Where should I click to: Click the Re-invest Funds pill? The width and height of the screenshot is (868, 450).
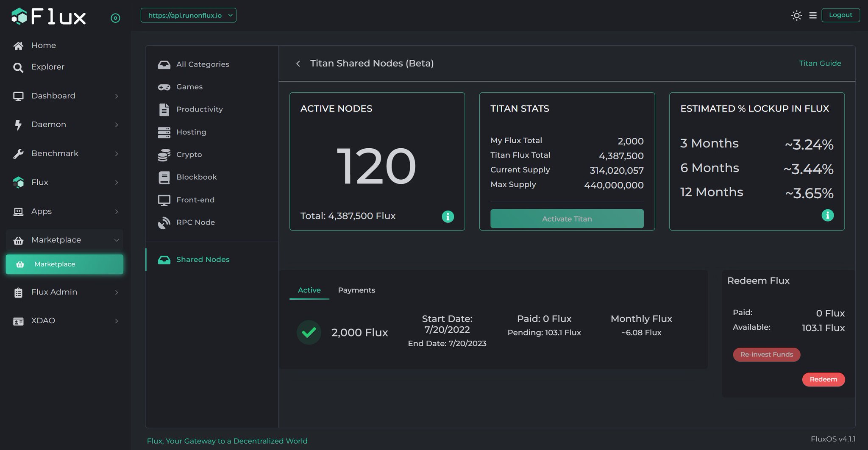766,355
